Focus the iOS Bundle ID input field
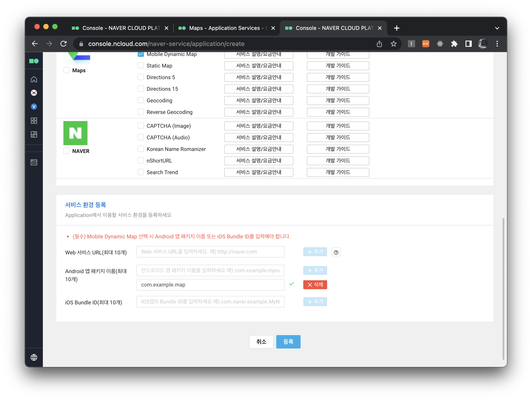 point(210,302)
